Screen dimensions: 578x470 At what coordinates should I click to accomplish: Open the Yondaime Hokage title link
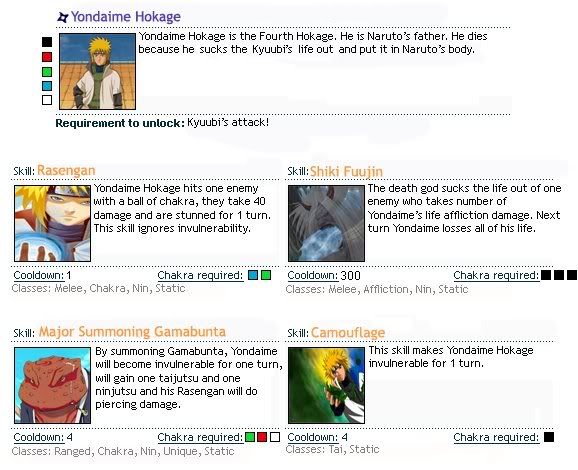tap(126, 17)
